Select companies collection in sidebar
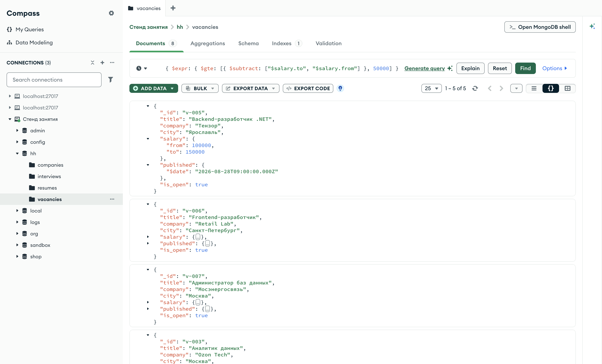The height and width of the screenshot is (364, 602). [50, 165]
